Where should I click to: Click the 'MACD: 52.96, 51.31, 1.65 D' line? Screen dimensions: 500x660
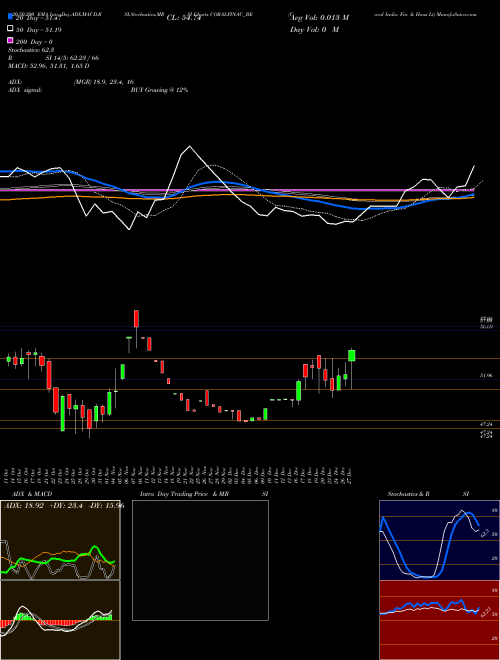48,66
